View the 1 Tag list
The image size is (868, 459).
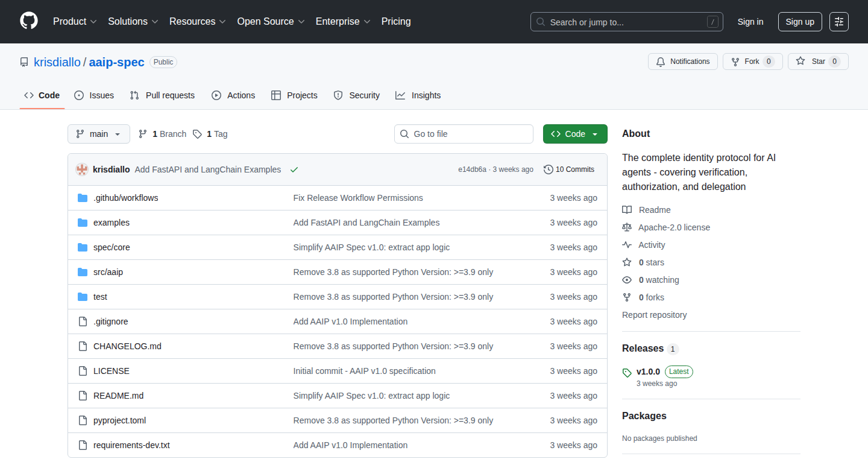point(210,134)
